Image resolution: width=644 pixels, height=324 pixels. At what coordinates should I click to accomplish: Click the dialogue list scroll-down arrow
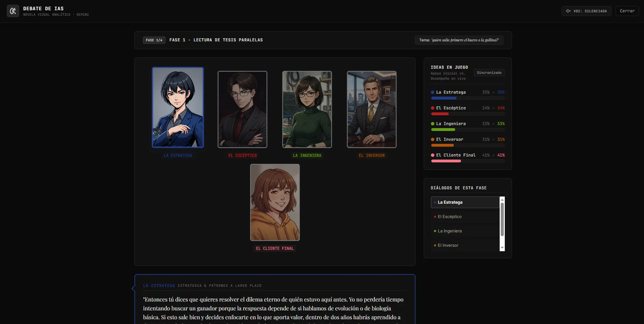point(502,248)
